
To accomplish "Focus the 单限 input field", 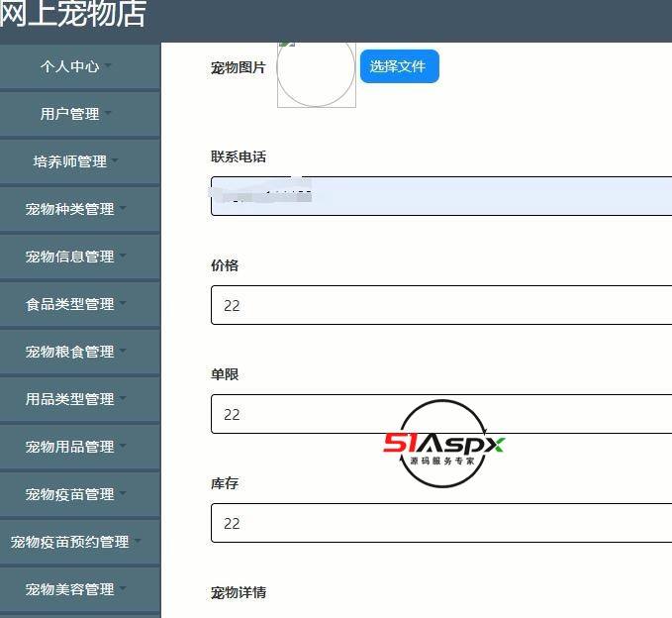I will (441, 414).
